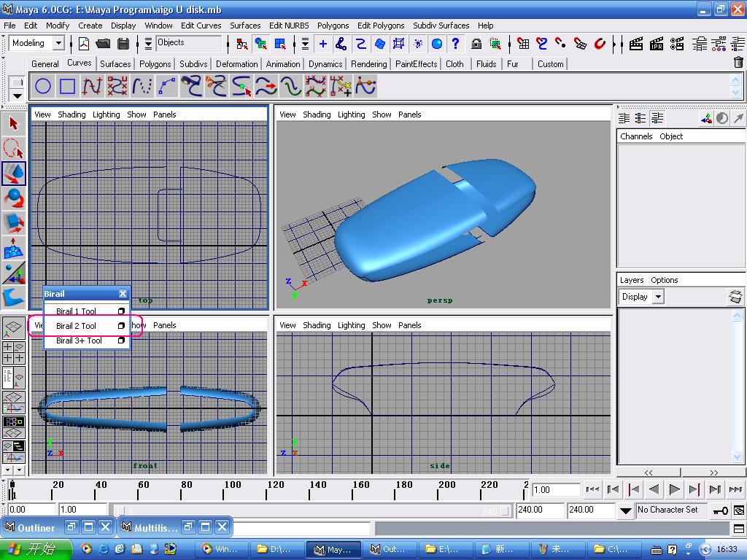The image size is (747, 560).
Task: Toggle snap to curves magnet
Action: (542, 44)
